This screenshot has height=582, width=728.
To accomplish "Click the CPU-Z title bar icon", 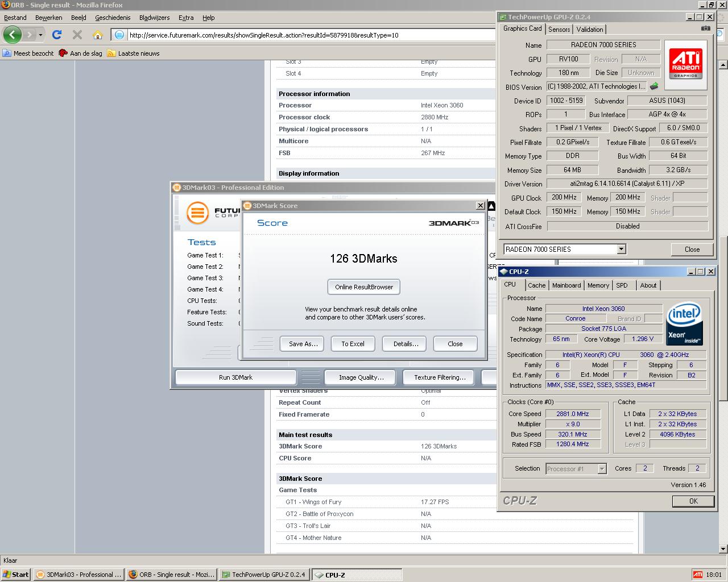I will pyautogui.click(x=504, y=272).
